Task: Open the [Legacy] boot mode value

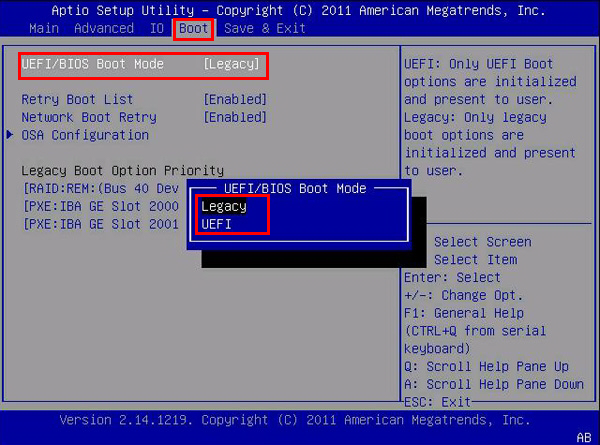Action: 235,64
